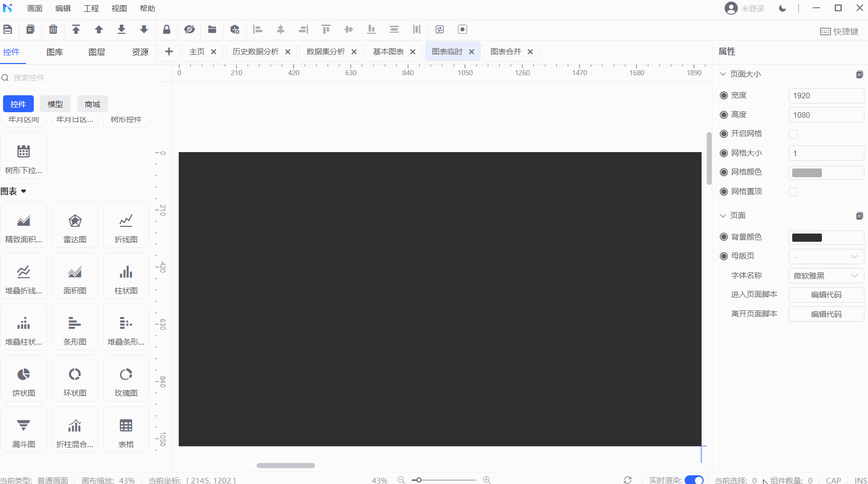Click the trash delete icon in toolbar
The height and width of the screenshot is (484, 868).
pos(53,30)
